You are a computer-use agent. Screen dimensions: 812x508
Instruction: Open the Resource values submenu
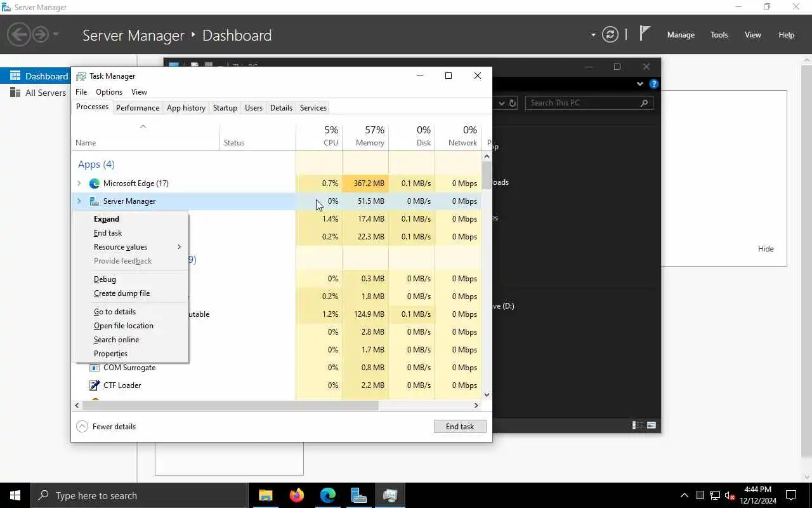[x=131, y=247]
